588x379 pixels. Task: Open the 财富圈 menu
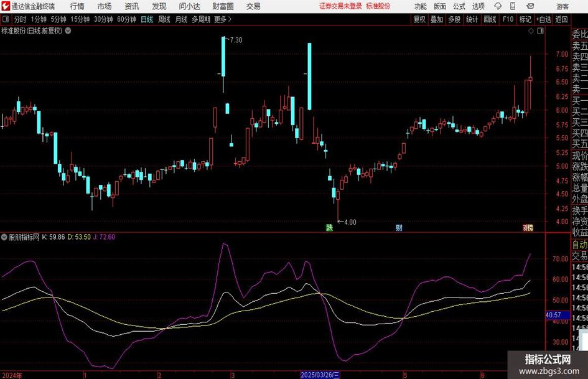223,6
